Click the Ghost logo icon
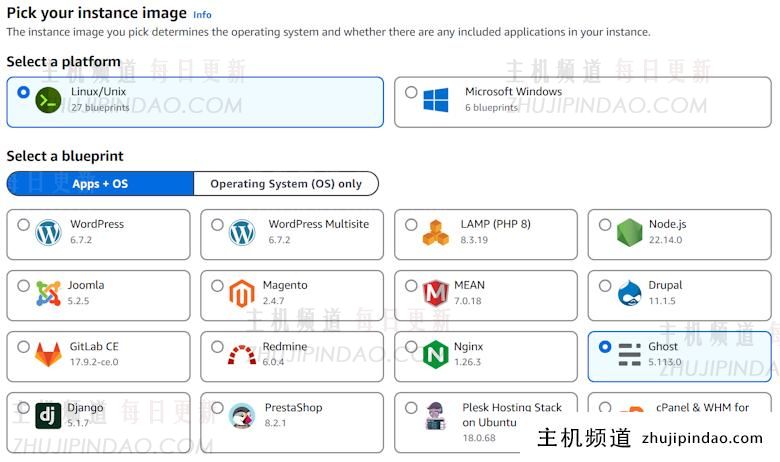The width and height of the screenshot is (780, 462). pyautogui.click(x=629, y=355)
